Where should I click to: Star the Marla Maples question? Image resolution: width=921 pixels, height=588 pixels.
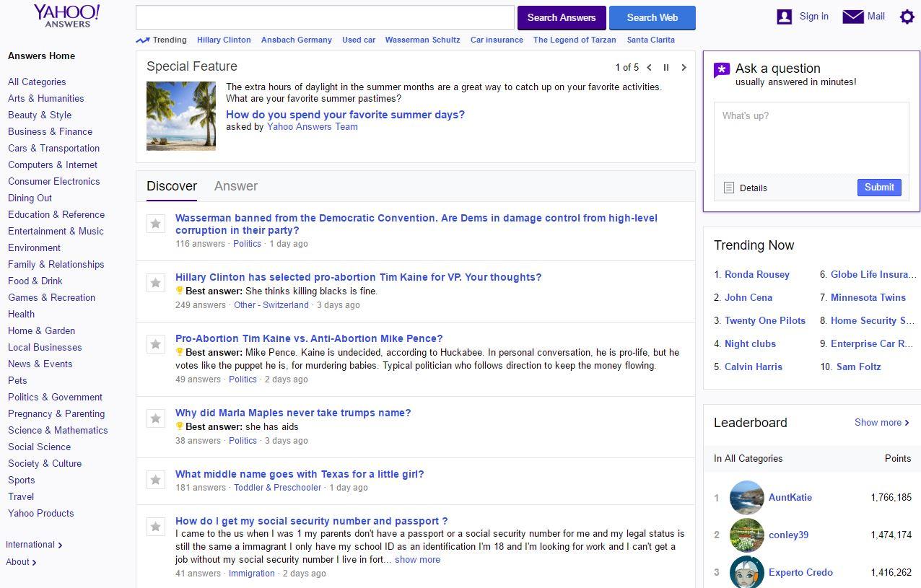click(x=156, y=418)
